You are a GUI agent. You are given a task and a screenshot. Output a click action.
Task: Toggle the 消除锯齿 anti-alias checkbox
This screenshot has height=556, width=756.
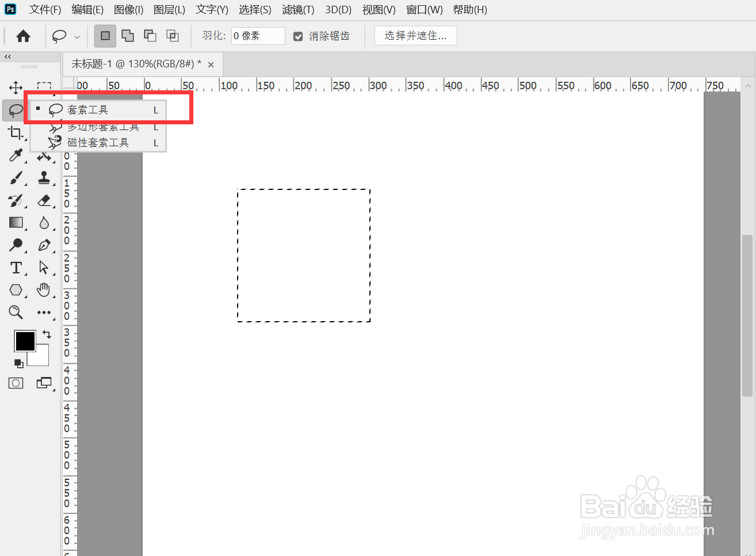298,36
